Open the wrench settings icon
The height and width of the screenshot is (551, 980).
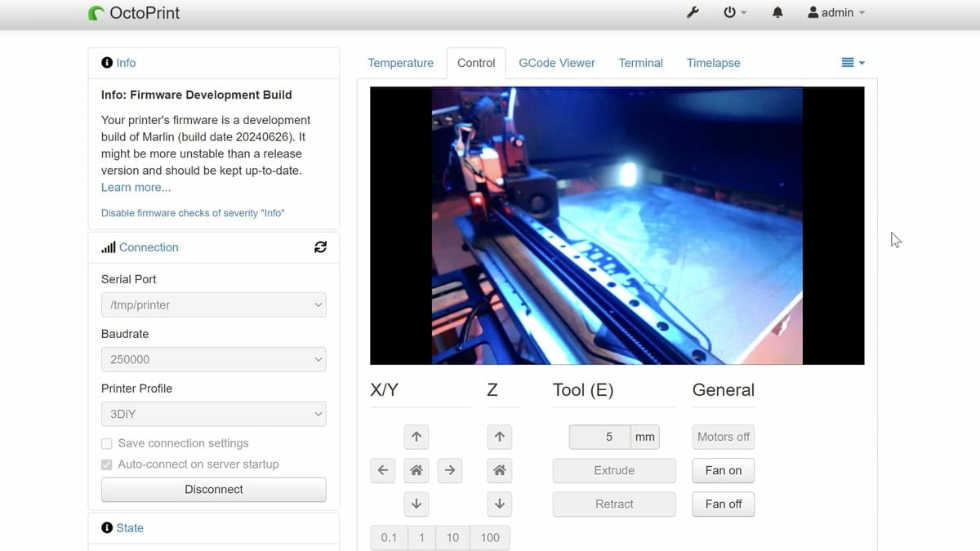coord(693,12)
